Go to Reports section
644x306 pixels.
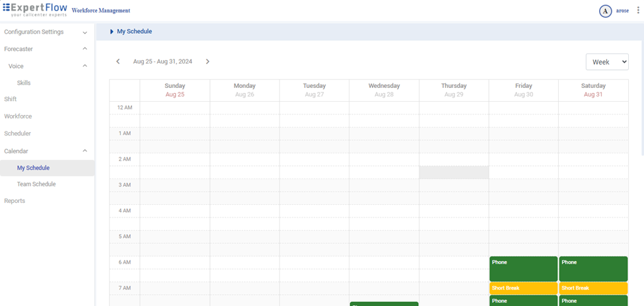(x=15, y=201)
